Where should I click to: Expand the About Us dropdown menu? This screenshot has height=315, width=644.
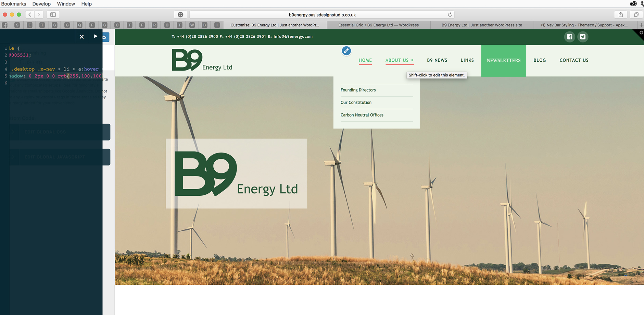399,60
